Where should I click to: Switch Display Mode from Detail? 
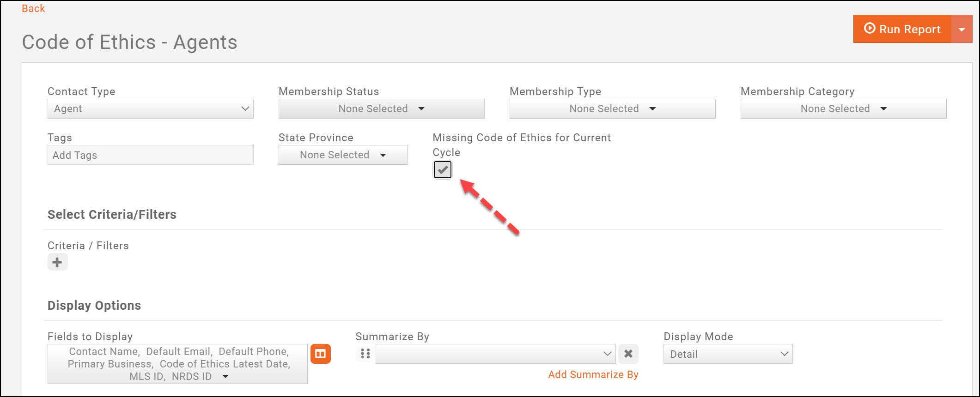point(728,354)
